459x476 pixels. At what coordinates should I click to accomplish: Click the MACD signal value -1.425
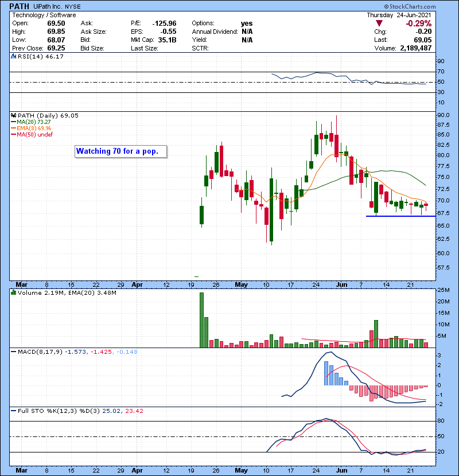coord(102,352)
